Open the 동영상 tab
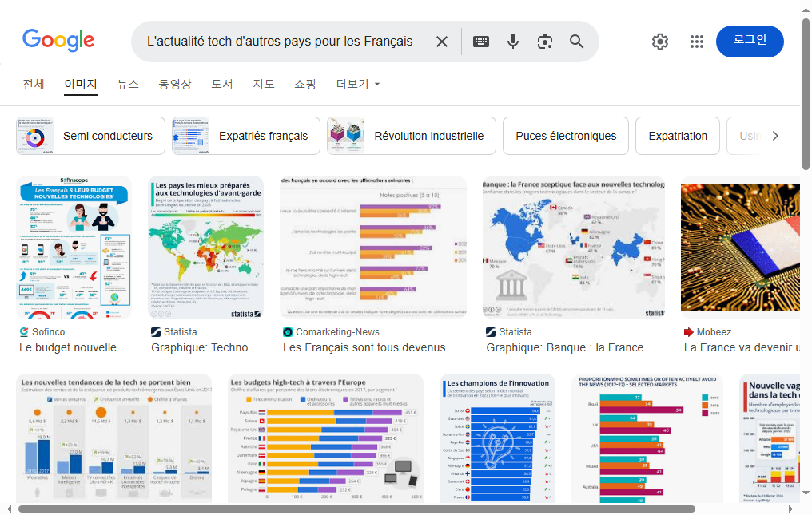Viewport: 812px width, 515px height. 175,84
